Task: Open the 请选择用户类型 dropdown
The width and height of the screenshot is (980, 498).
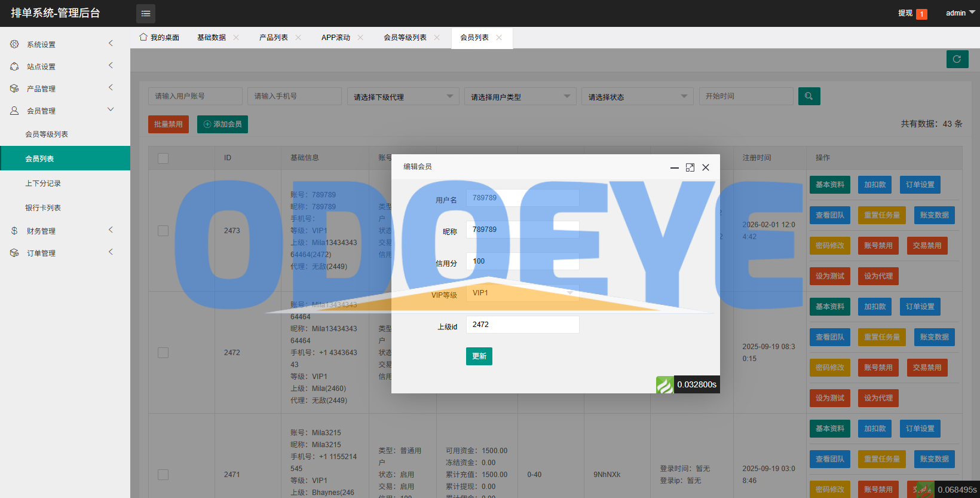Action: 520,97
